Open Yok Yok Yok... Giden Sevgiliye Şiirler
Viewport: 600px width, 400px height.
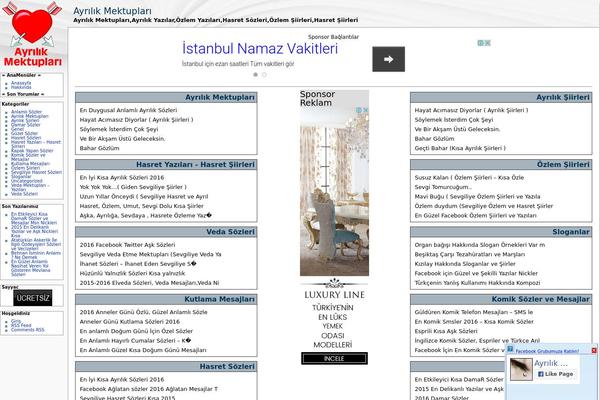coord(133,187)
